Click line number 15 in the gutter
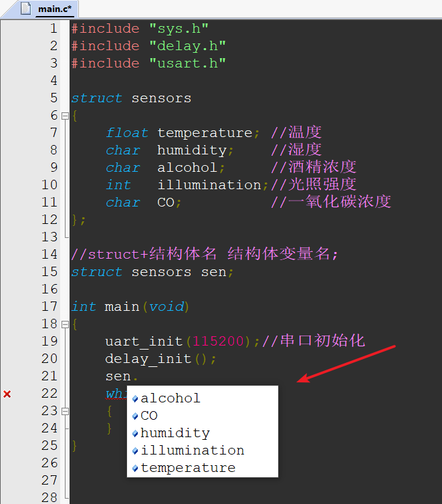Viewport: 442px width, 504px height. pyautogui.click(x=49, y=272)
